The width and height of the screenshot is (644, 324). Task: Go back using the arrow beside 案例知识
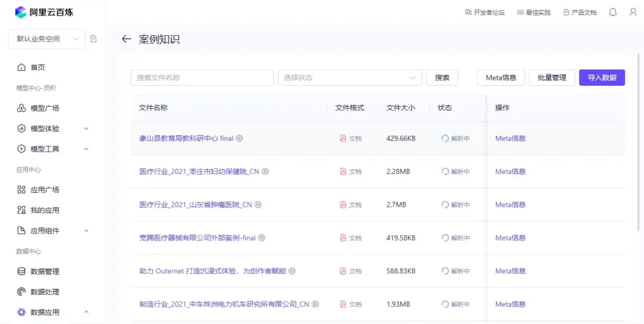pyautogui.click(x=126, y=39)
